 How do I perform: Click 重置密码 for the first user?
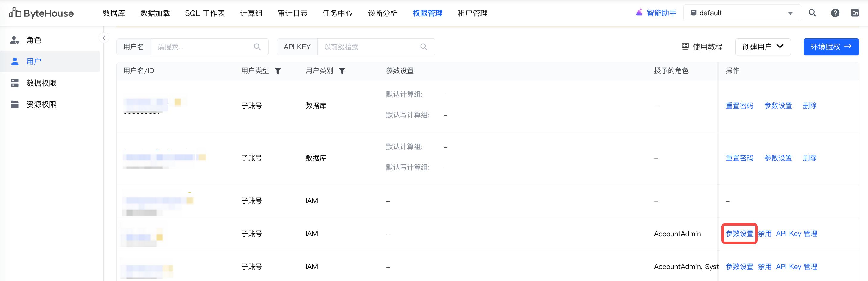739,106
